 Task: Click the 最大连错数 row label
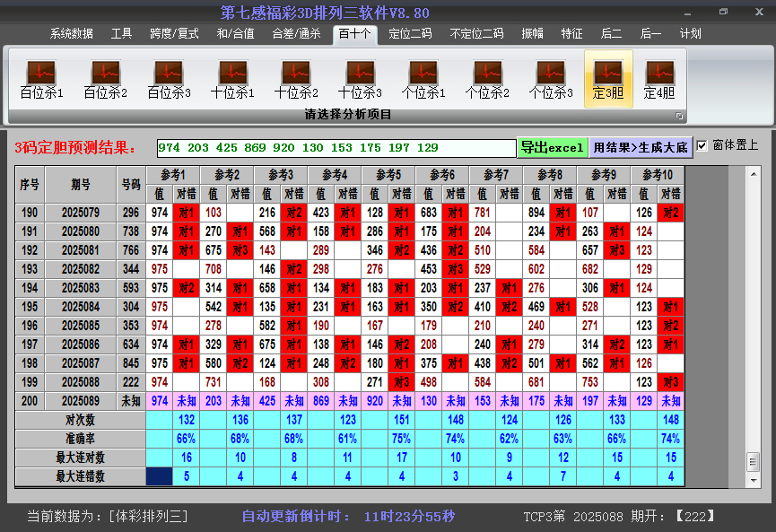coord(80,476)
